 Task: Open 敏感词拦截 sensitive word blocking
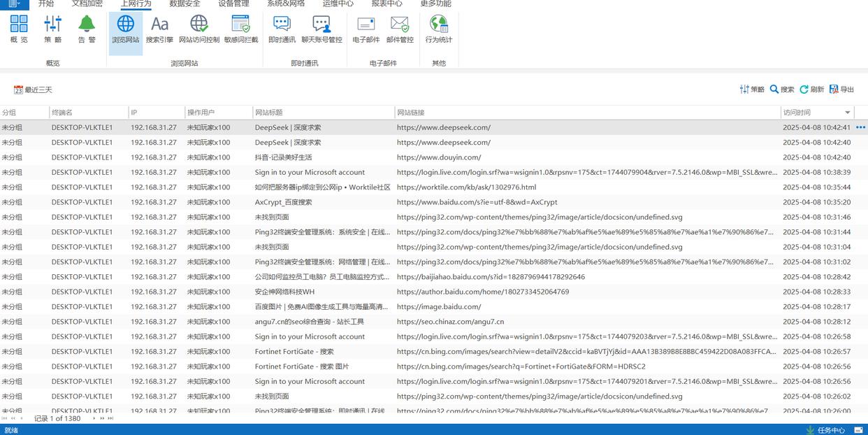point(241,29)
